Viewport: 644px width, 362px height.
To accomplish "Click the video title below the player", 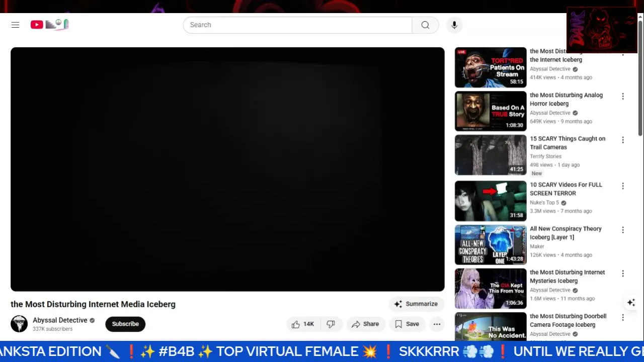I will tap(93, 304).
